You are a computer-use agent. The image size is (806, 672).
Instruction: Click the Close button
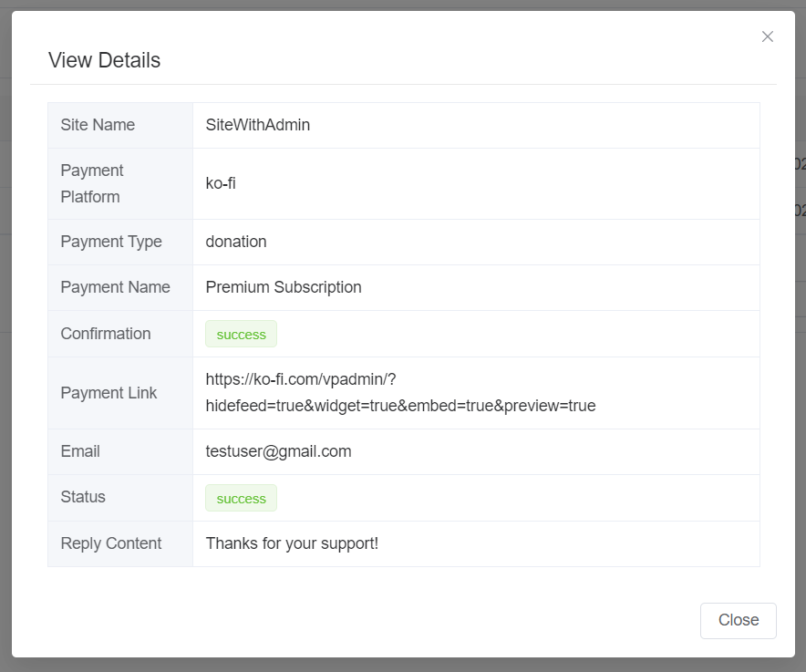coord(738,620)
